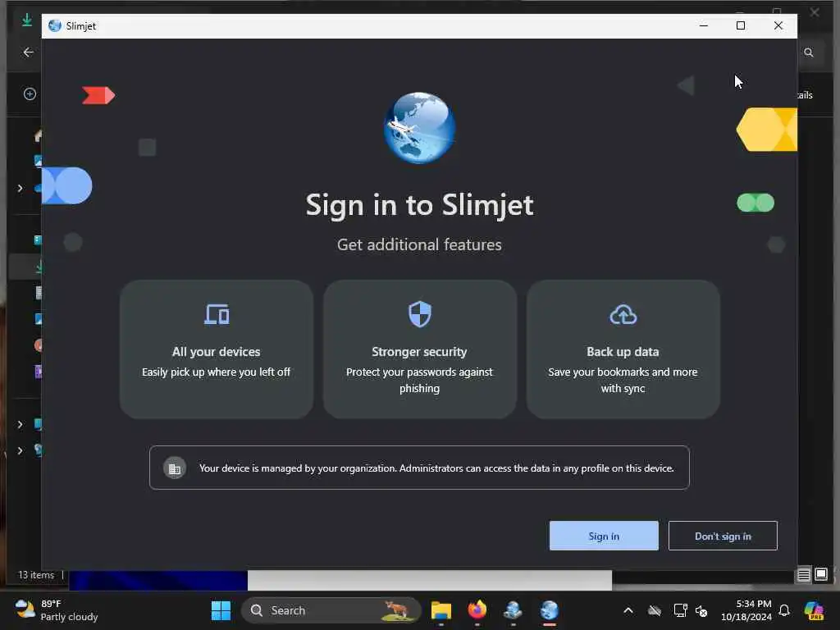This screenshot has height=630, width=840.
Task: Switch File Explorer to details list view
Action: tap(804, 575)
